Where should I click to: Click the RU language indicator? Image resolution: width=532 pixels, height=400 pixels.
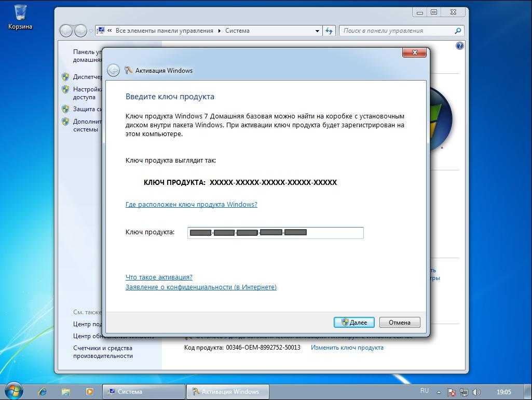(424, 391)
